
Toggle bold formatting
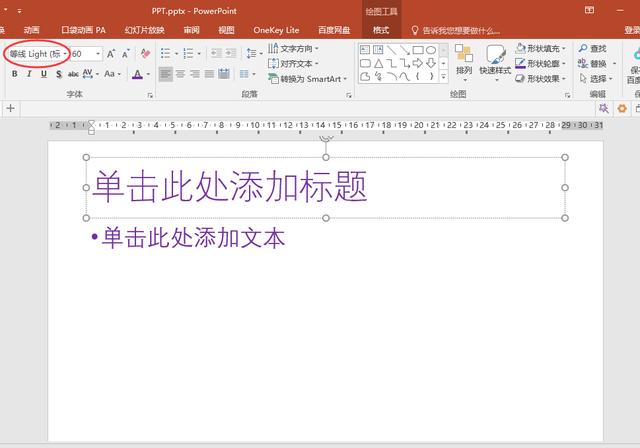click(15, 74)
